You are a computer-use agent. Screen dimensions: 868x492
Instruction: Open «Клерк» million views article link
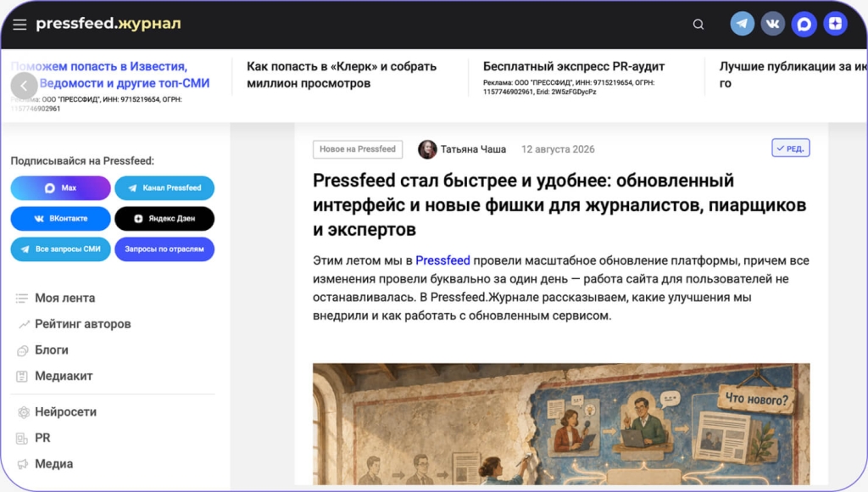pyautogui.click(x=342, y=75)
